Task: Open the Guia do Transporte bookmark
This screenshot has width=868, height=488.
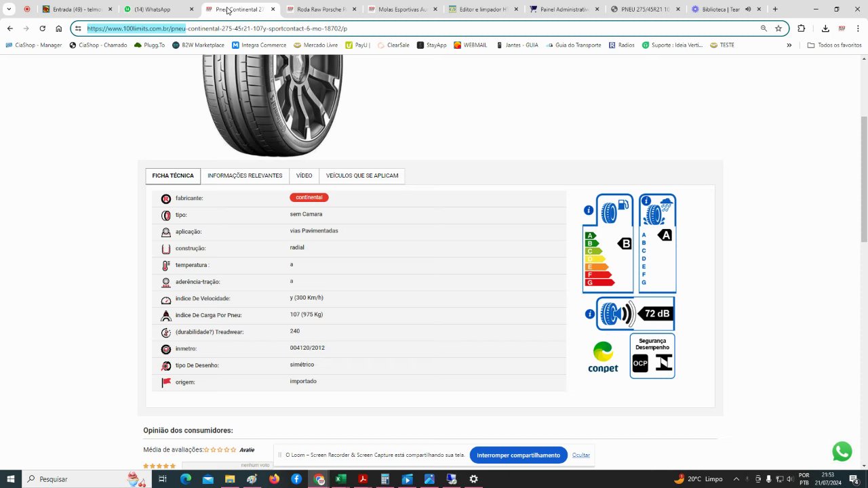Action: coord(572,45)
